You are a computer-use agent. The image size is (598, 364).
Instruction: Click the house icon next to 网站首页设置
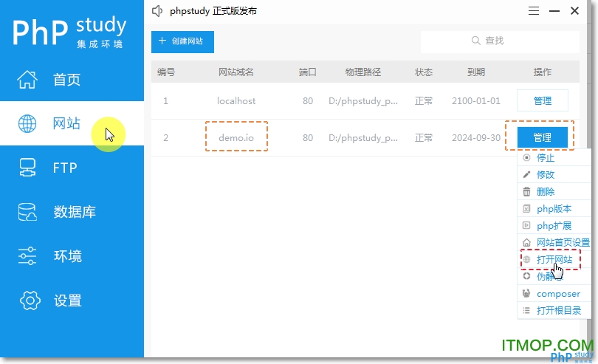click(x=526, y=243)
